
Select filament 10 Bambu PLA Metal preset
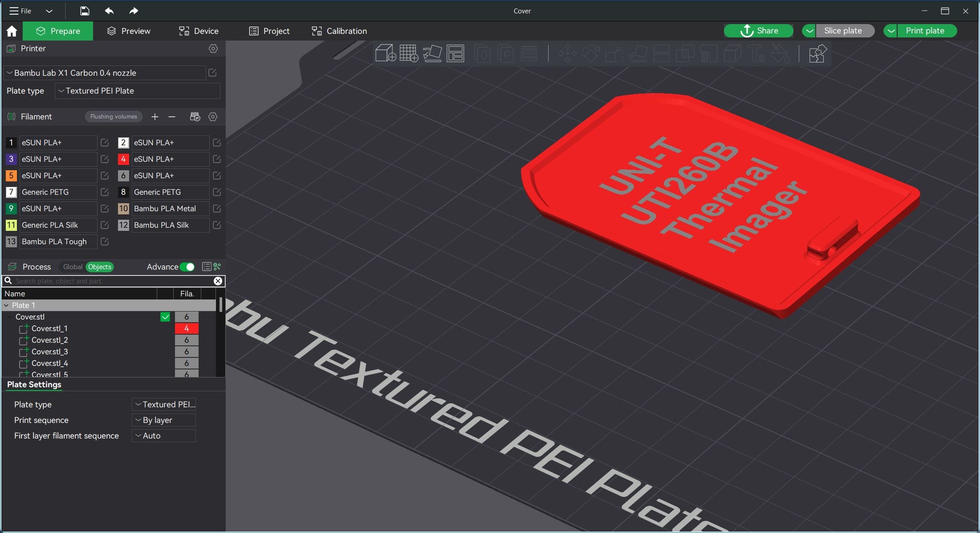coord(170,209)
